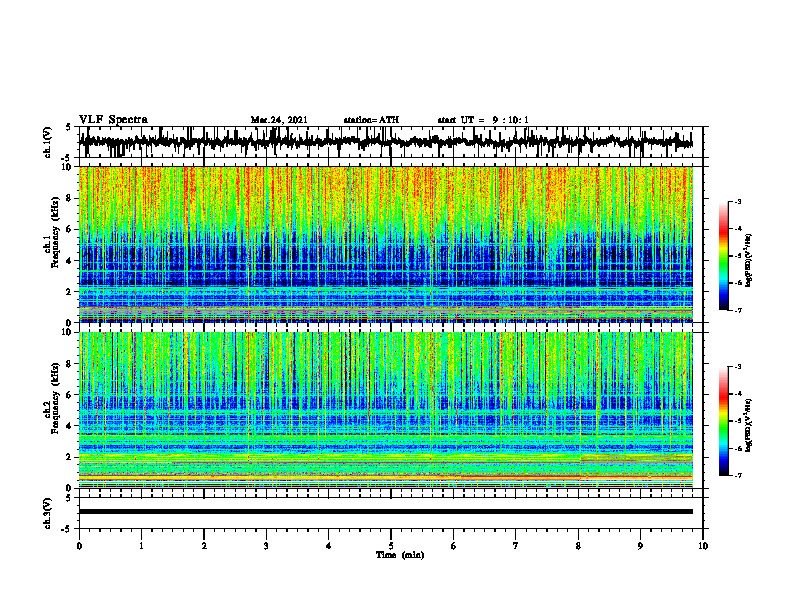This screenshot has width=792, height=612.
Task: Click the ch.3 black voltage trace bar
Action: [x=386, y=512]
